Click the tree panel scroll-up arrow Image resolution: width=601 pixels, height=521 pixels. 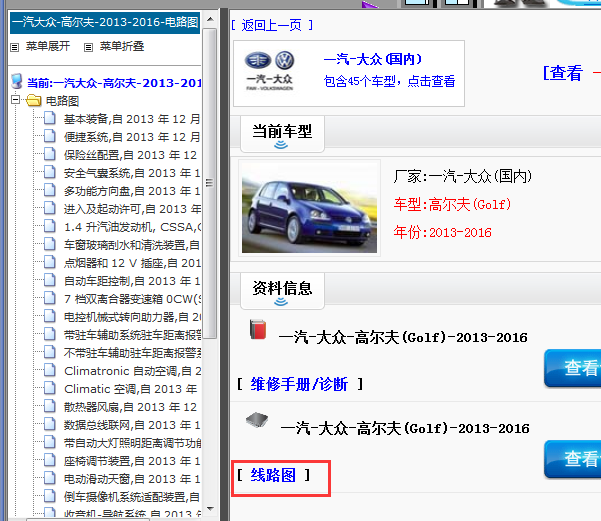point(210,19)
